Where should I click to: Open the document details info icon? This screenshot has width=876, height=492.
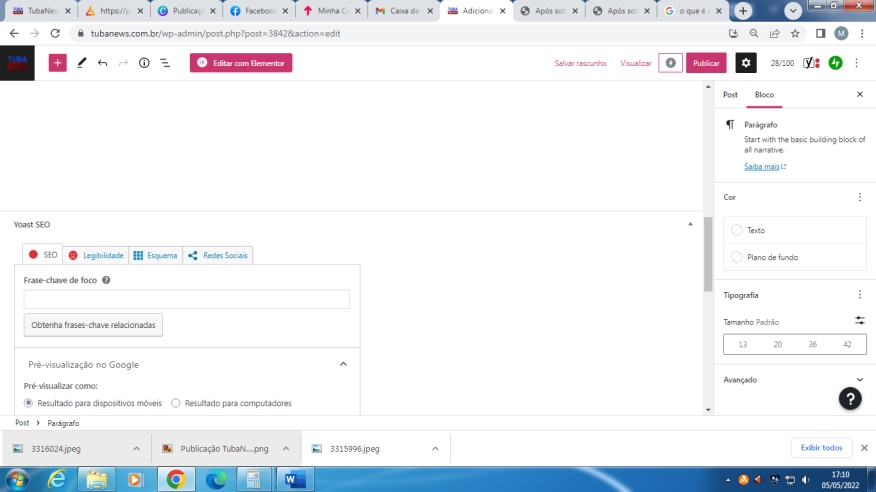(144, 63)
